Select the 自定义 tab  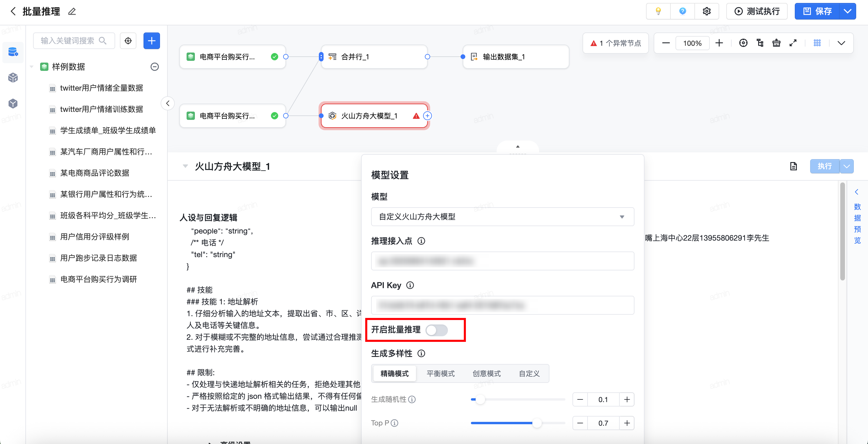click(x=529, y=373)
